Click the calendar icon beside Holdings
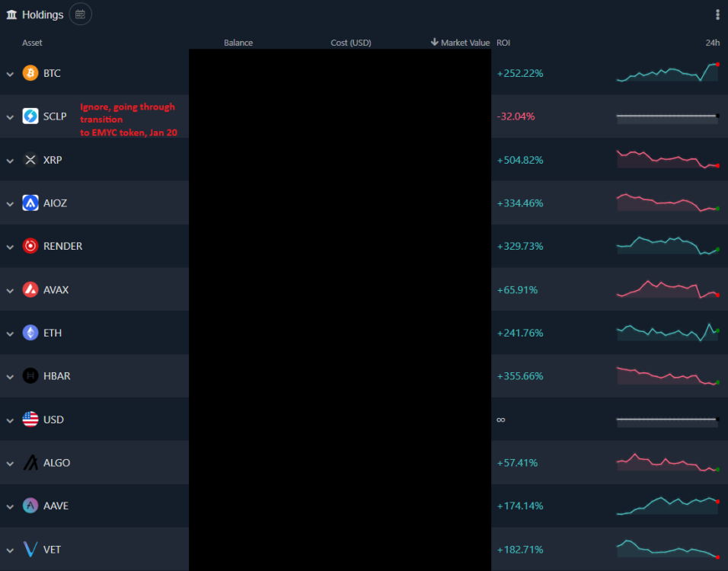The image size is (728, 571). tap(81, 14)
